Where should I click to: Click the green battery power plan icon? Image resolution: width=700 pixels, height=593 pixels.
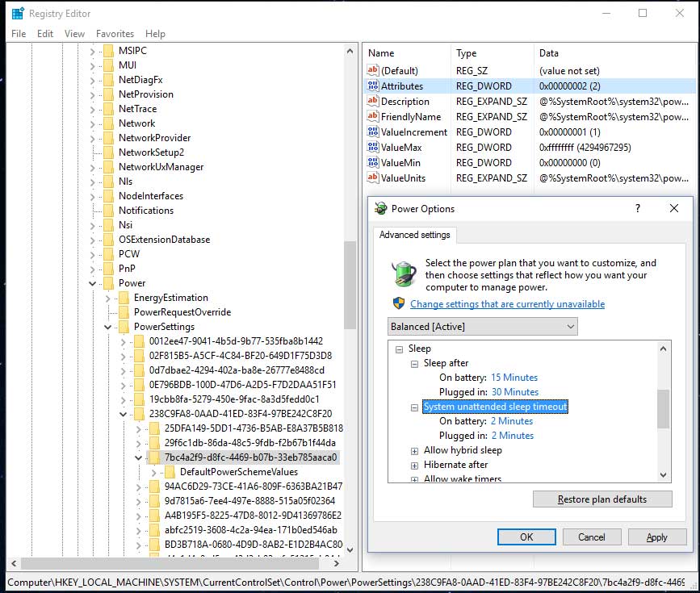pyautogui.click(x=404, y=273)
